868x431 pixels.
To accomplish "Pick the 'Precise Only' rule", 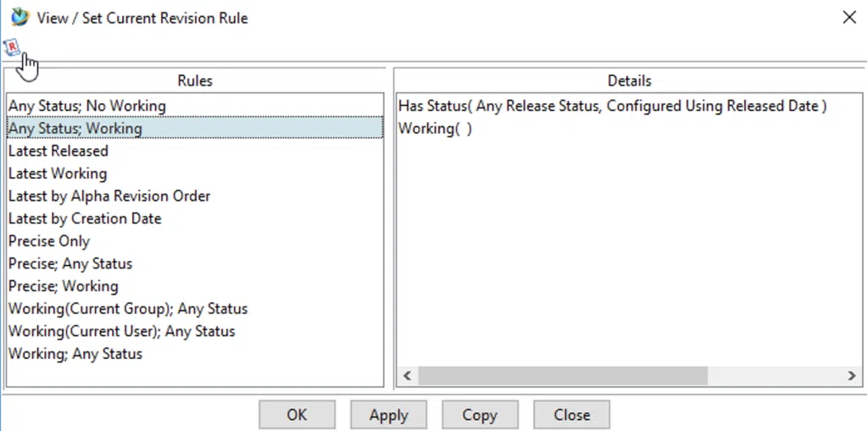I will click(x=194, y=241).
